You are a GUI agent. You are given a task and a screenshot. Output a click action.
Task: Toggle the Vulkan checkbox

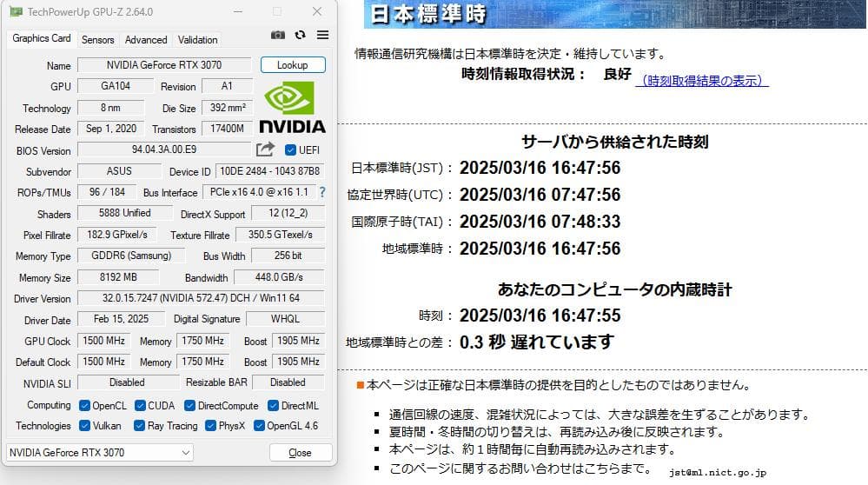pos(84,425)
